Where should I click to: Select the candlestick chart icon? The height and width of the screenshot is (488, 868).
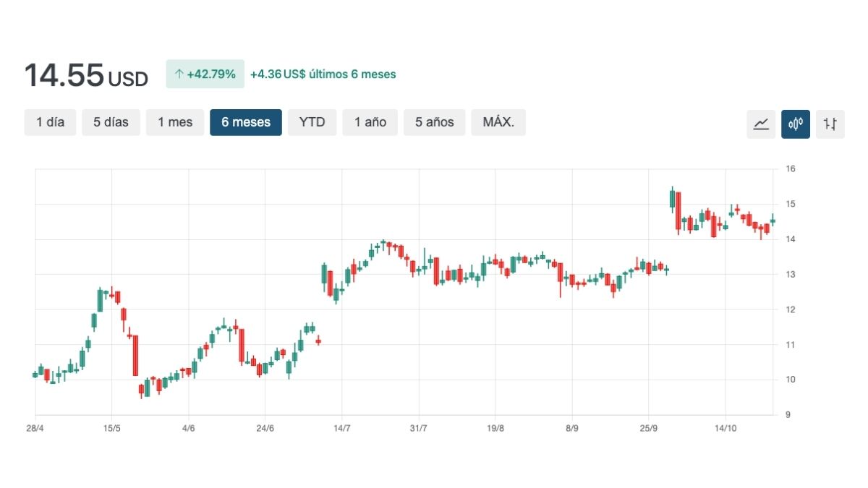pyautogui.click(x=796, y=124)
